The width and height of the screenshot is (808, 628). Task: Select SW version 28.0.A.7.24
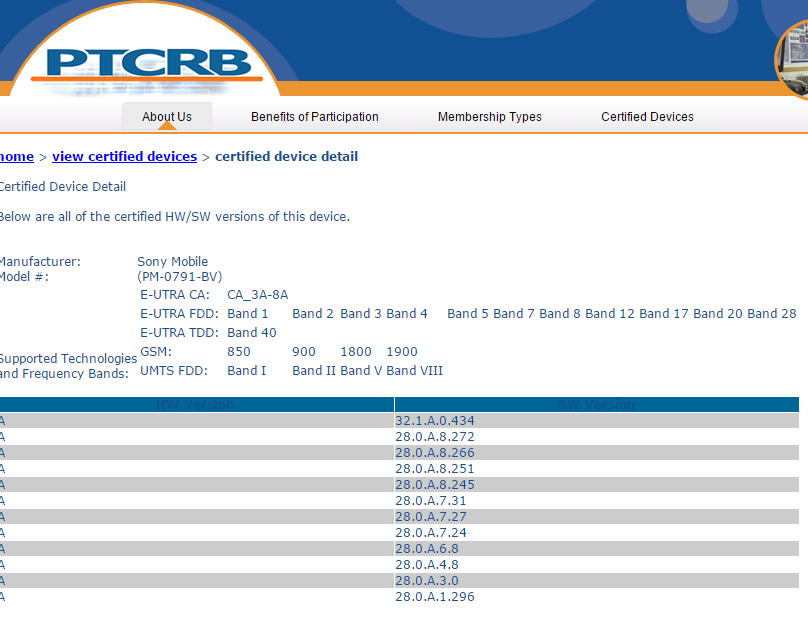coord(431,533)
